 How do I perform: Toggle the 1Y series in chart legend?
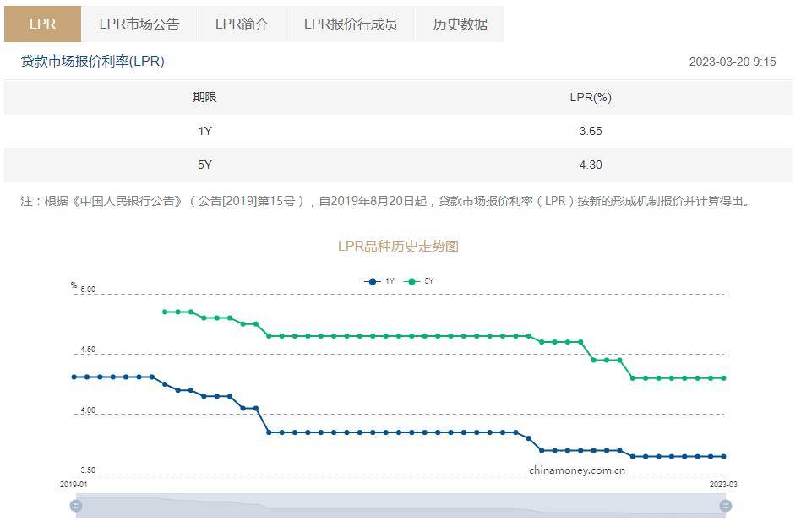[x=379, y=281]
